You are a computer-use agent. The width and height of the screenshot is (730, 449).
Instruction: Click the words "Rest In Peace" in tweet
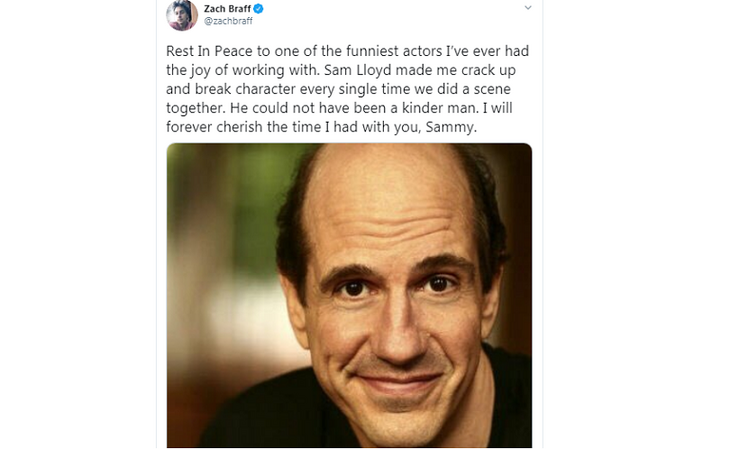(x=207, y=51)
